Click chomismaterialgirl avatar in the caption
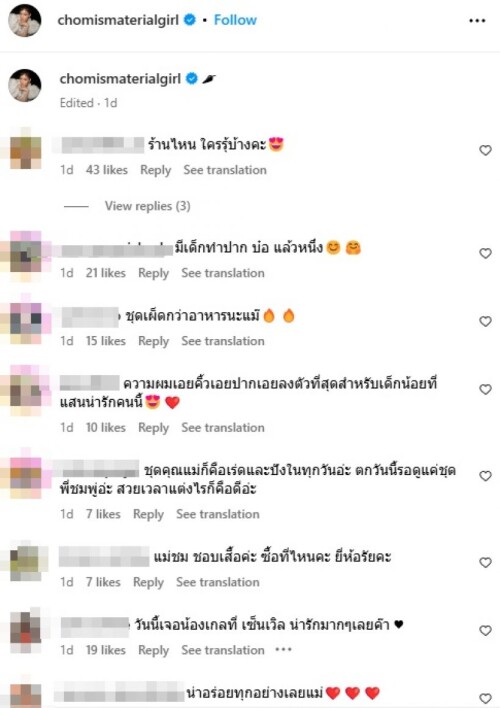Image resolution: width=500 pixels, height=708 pixels. 25,85
